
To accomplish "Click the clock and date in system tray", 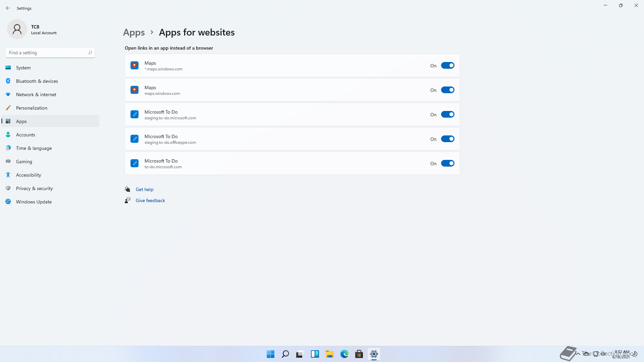I will [x=622, y=354].
